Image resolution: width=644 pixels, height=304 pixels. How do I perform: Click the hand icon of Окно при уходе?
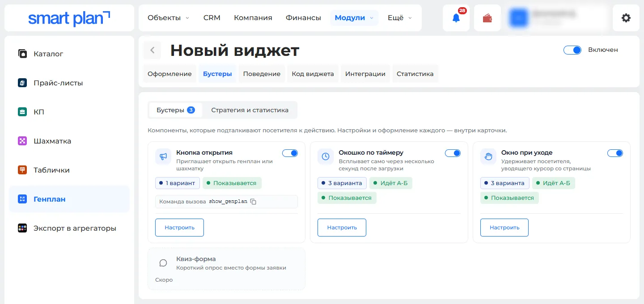click(x=488, y=156)
